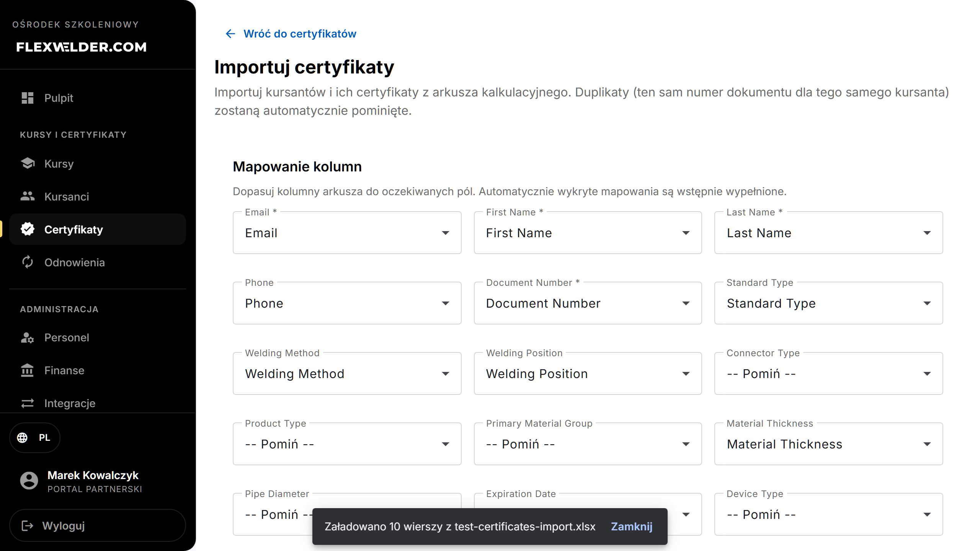This screenshot has height=551, width=980.
Task: Open the First Name mapping dropdown
Action: pyautogui.click(x=588, y=233)
